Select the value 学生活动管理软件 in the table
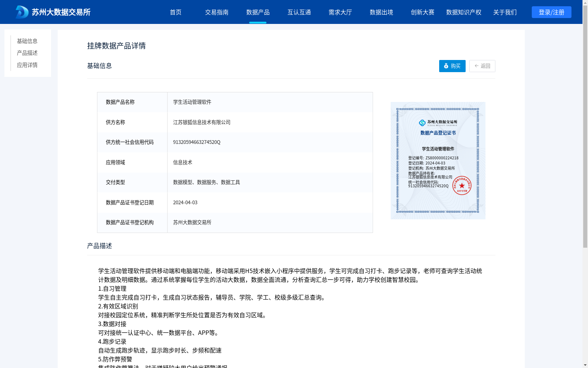The width and height of the screenshot is (588, 368). click(x=192, y=102)
